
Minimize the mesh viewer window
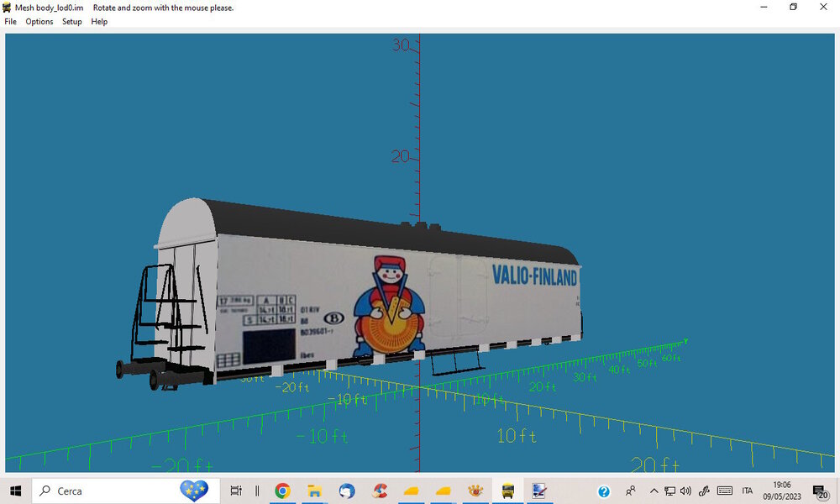[764, 7]
